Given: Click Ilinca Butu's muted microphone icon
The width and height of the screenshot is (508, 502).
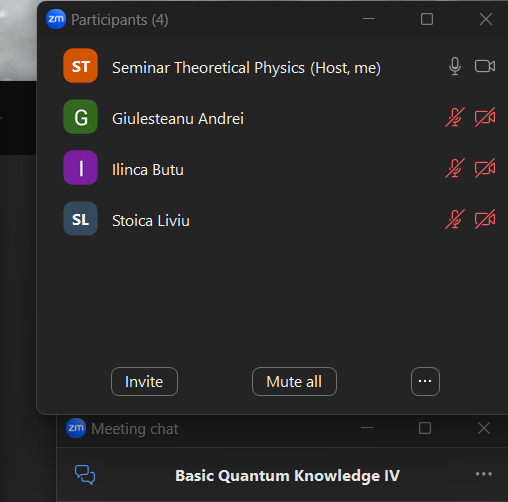Looking at the screenshot, I should coord(455,168).
